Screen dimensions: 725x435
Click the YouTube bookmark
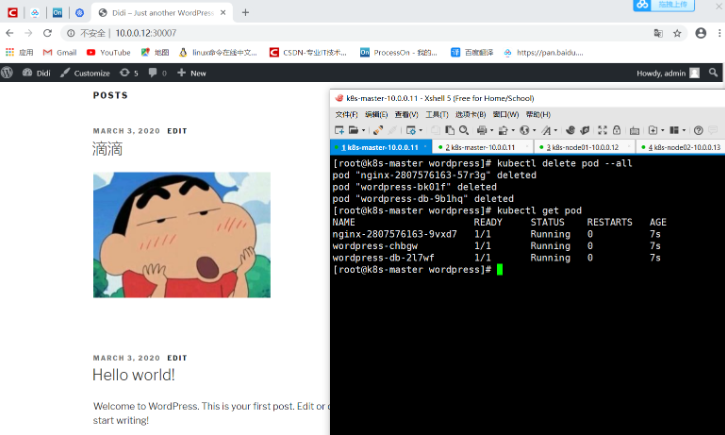(108, 52)
